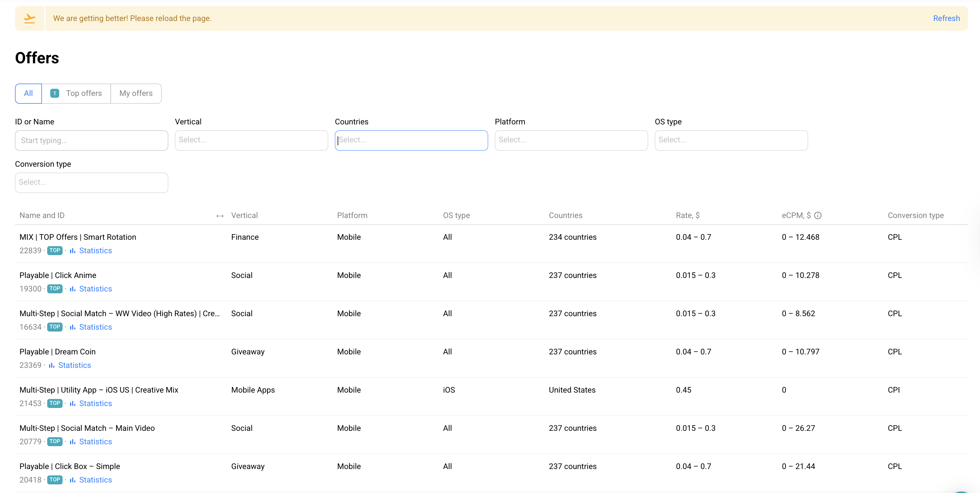Click TOP badge on offer 21453
The width and height of the screenshot is (980, 493).
pos(54,403)
